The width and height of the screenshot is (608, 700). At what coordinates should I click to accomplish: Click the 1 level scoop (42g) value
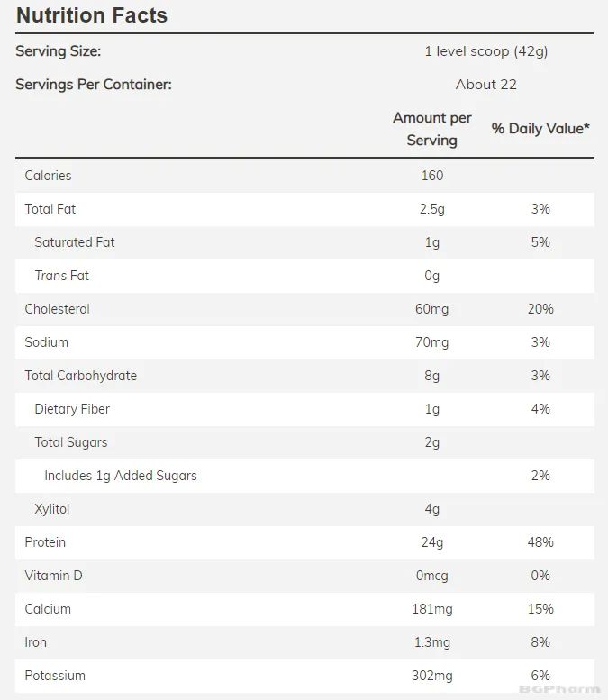486,51
